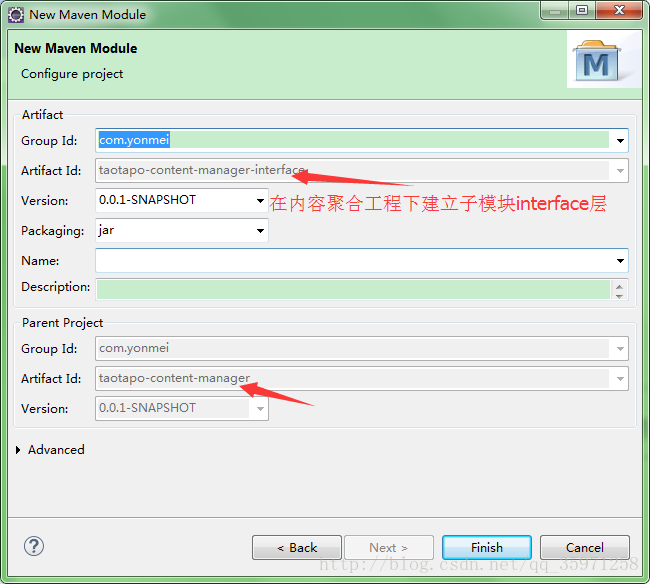The height and width of the screenshot is (584, 650).
Task: Minimize the New Maven Module window
Action: point(555,12)
